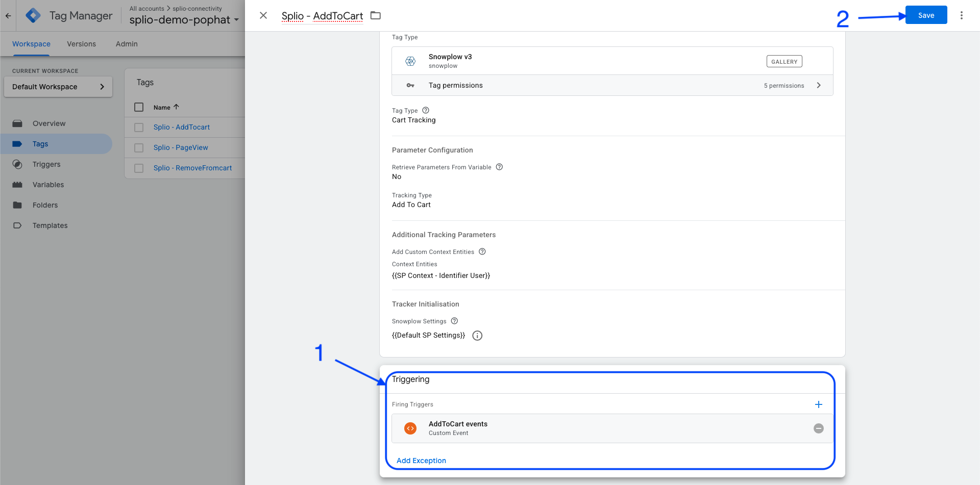Viewport: 980px width, 485px height.
Task: Click the Triggering section heading
Action: [411, 379]
